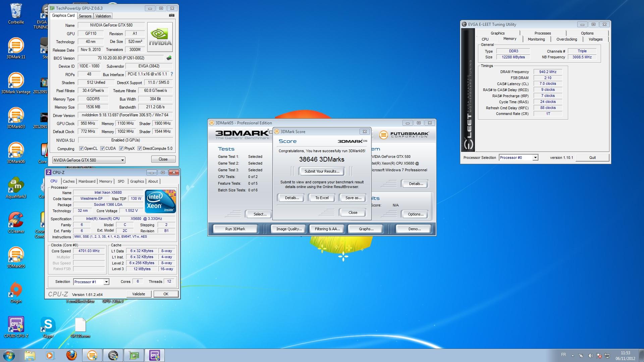Toggle the CUDA checkbox in GPU-Z

102,148
